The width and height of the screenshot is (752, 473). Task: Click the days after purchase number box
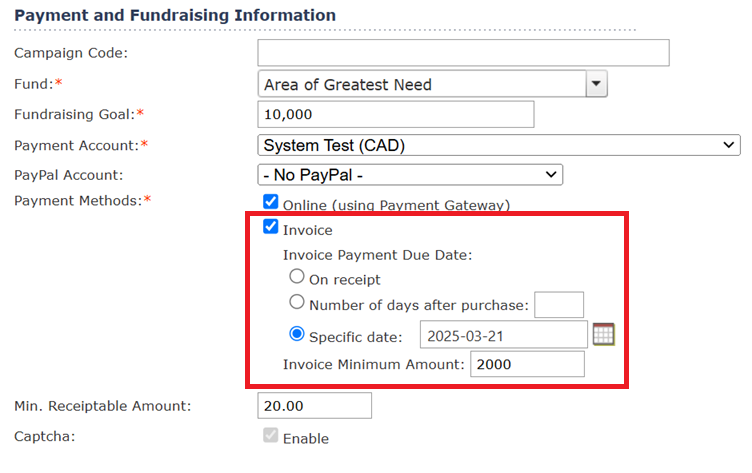pyautogui.click(x=559, y=305)
